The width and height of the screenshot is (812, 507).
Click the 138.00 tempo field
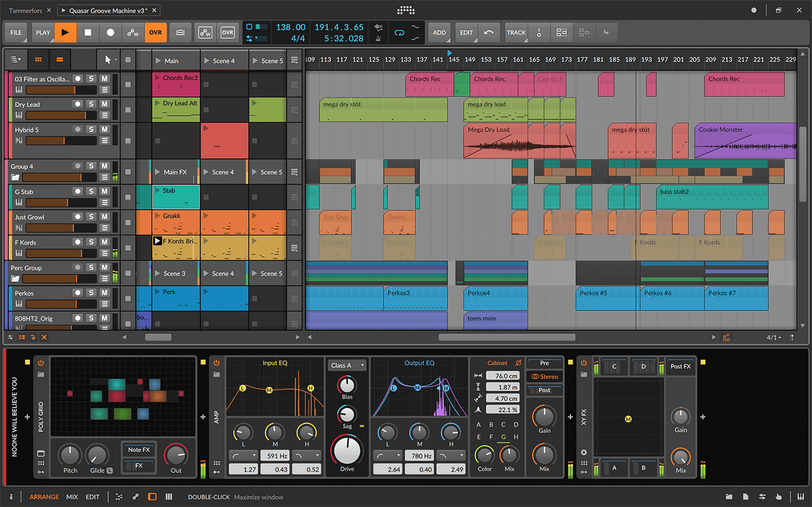[x=291, y=27]
